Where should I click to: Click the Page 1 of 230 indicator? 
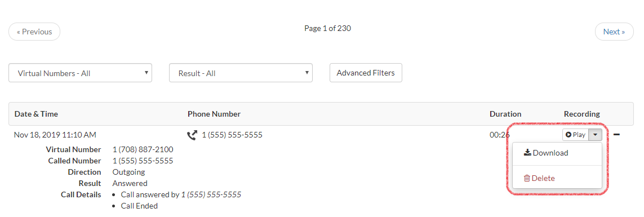tap(328, 28)
